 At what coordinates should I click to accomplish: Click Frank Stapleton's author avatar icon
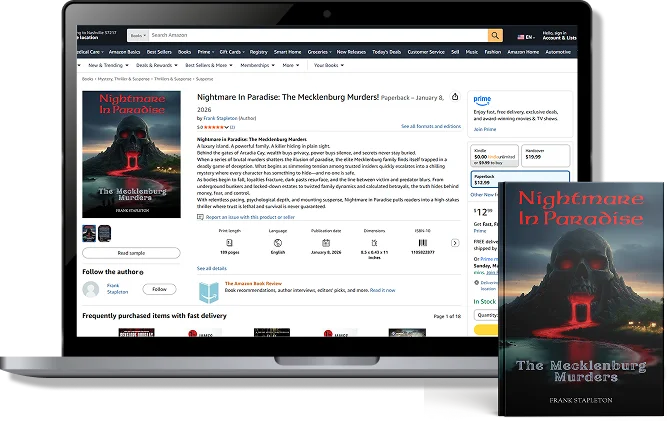pyautogui.click(x=91, y=289)
